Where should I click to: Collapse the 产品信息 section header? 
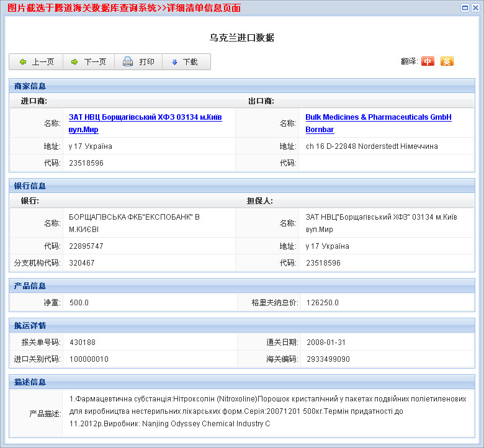30,286
